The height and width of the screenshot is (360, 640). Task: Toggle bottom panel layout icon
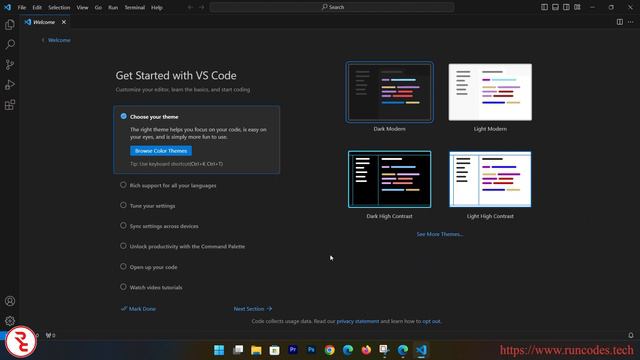click(556, 7)
